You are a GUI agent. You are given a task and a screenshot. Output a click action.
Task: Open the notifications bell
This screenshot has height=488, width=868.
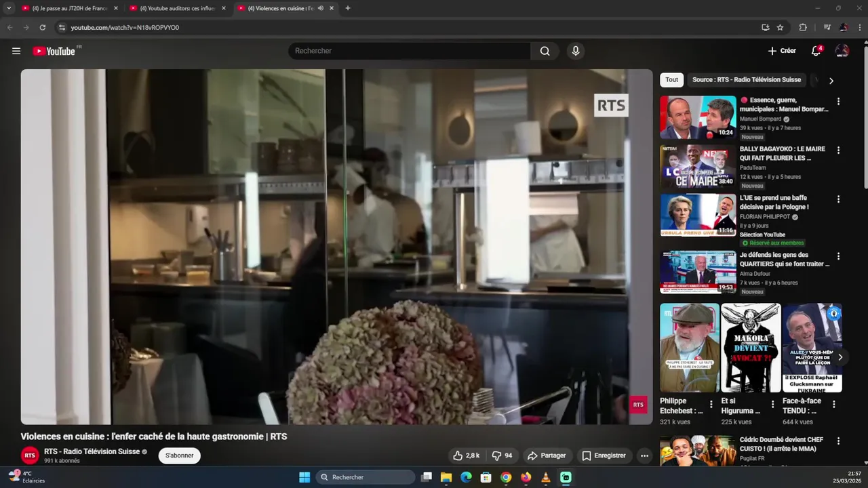point(816,51)
